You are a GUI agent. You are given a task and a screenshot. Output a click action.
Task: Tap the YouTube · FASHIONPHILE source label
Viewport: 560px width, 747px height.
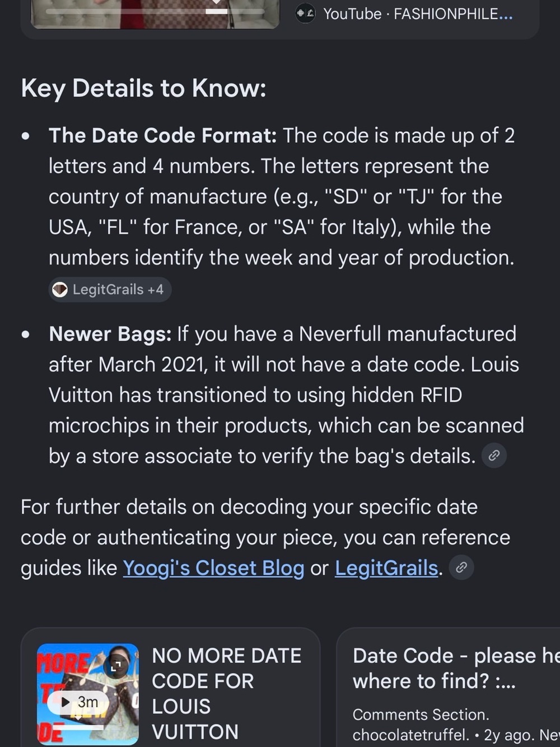tap(418, 14)
